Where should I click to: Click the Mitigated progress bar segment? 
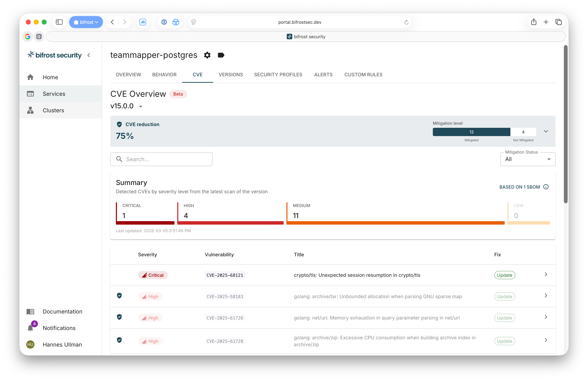[471, 132]
